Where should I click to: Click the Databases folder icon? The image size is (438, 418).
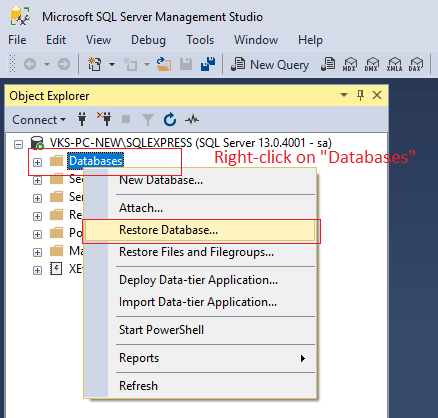point(56,161)
